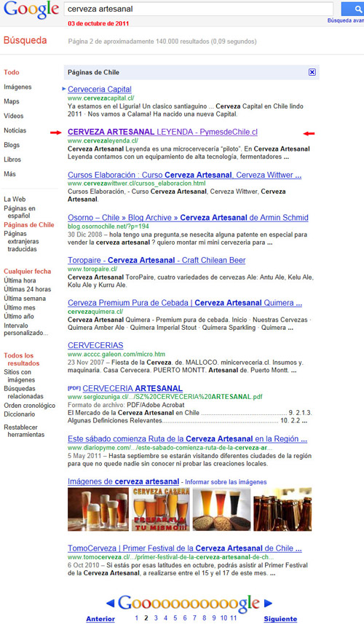Switch to Imágenes search
This screenshot has height=627, width=364.
click(17, 87)
